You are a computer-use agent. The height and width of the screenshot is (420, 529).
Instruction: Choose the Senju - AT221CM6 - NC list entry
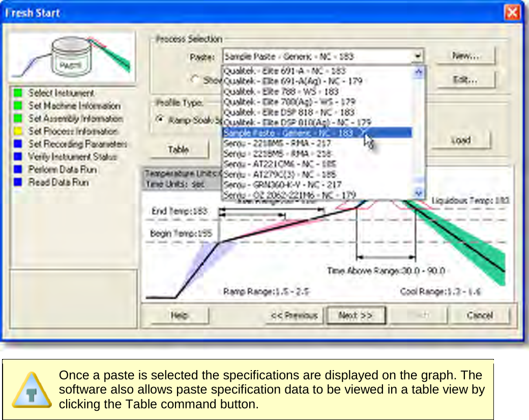click(x=317, y=164)
